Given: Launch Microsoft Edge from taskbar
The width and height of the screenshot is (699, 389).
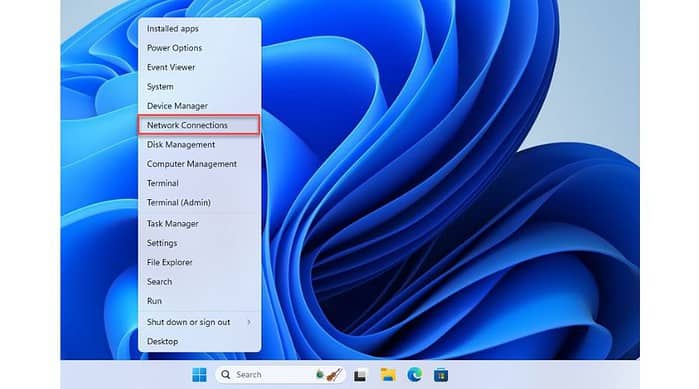Looking at the screenshot, I should tap(415, 375).
